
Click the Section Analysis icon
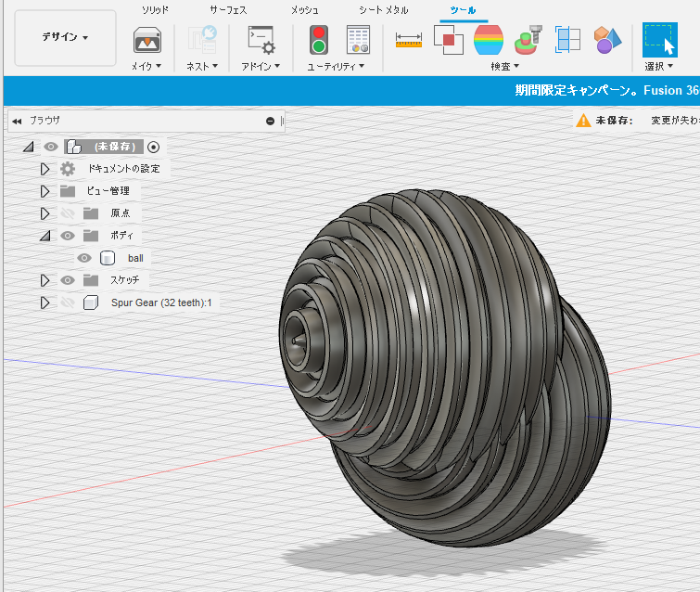click(567, 40)
